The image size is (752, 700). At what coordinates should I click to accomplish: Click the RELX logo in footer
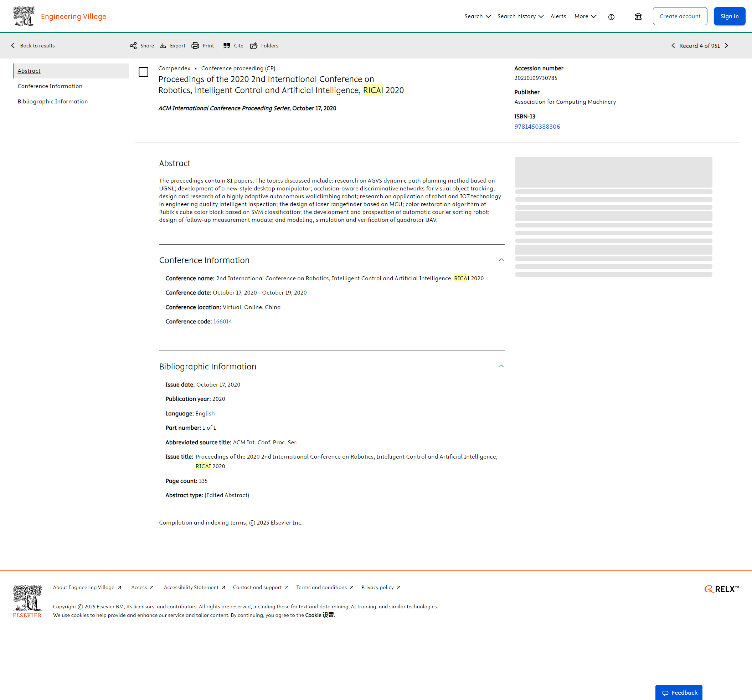click(x=721, y=589)
